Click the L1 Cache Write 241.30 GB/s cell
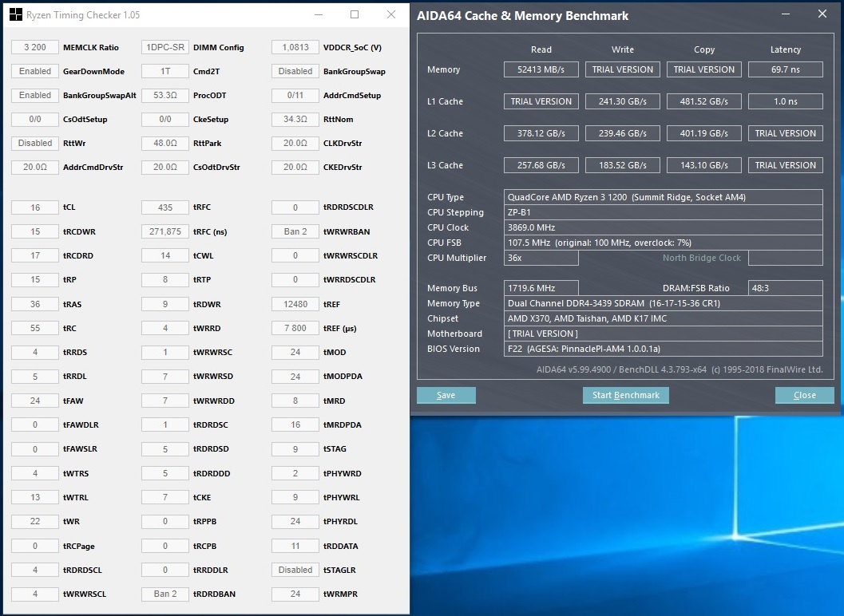This screenshot has height=616, width=844. [x=622, y=101]
